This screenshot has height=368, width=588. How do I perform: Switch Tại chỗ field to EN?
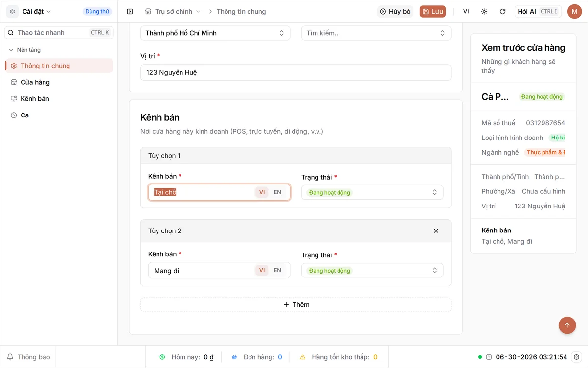click(277, 192)
